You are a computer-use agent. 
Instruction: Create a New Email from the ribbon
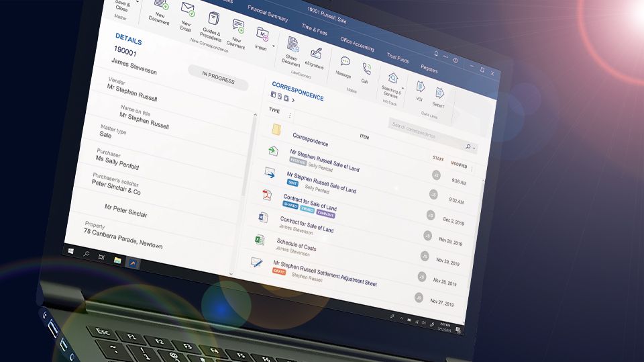point(188,11)
